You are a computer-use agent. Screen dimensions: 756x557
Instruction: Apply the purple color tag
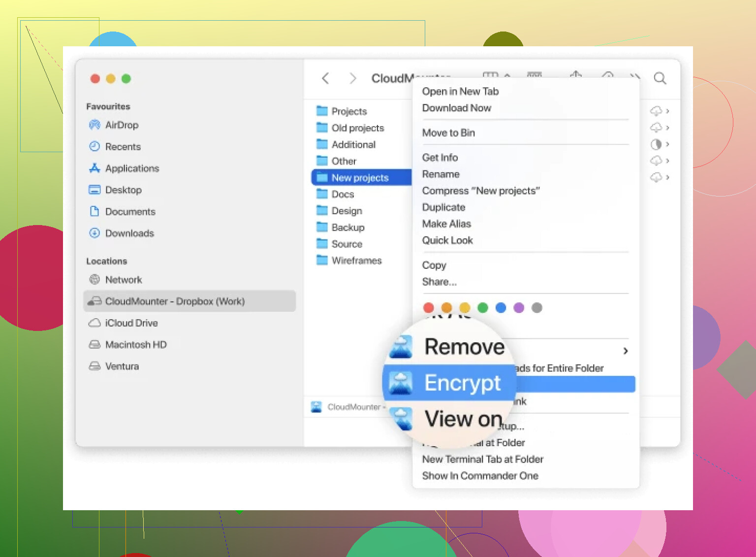coord(519,308)
